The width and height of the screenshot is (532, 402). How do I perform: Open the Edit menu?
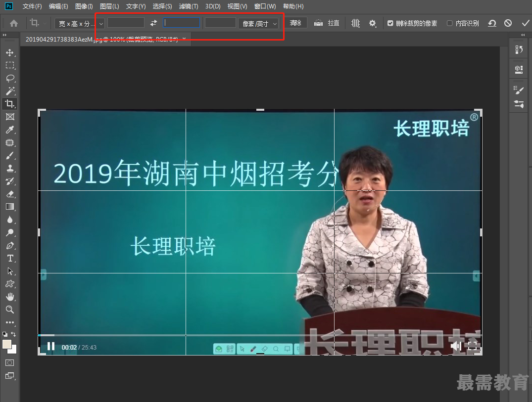pyautogui.click(x=58, y=6)
